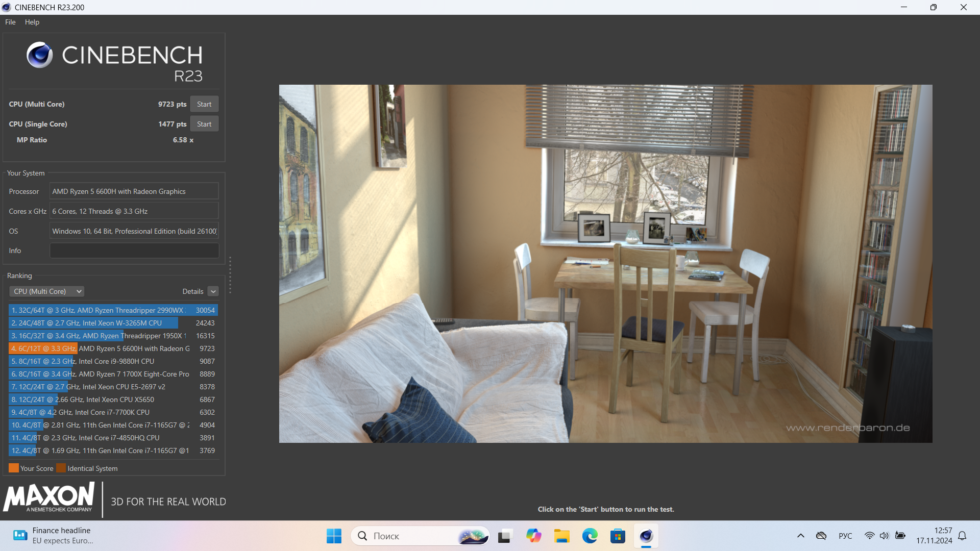Image resolution: width=980 pixels, height=551 pixels.
Task: Open File Explorer folder icon
Action: pos(562,536)
